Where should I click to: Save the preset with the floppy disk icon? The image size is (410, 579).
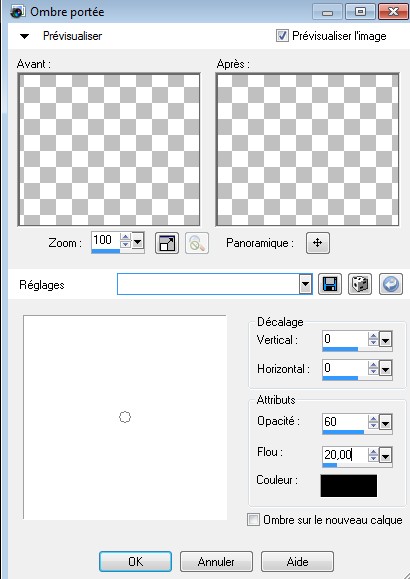point(330,284)
